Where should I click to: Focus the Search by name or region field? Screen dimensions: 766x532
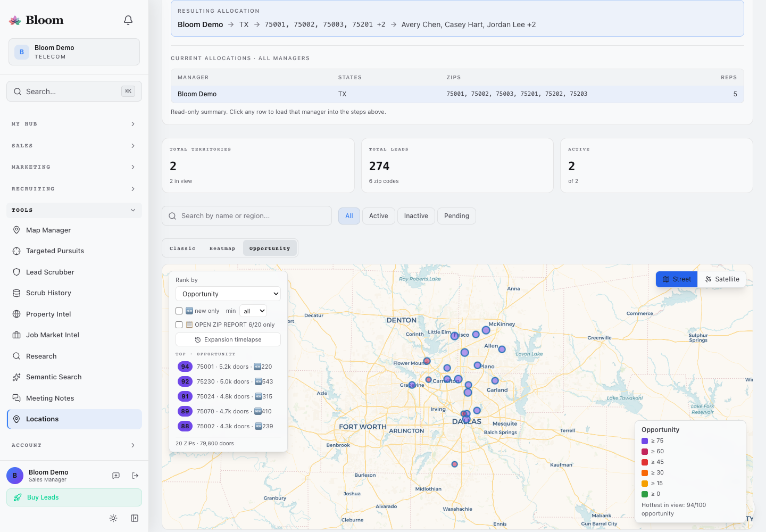pyautogui.click(x=247, y=216)
